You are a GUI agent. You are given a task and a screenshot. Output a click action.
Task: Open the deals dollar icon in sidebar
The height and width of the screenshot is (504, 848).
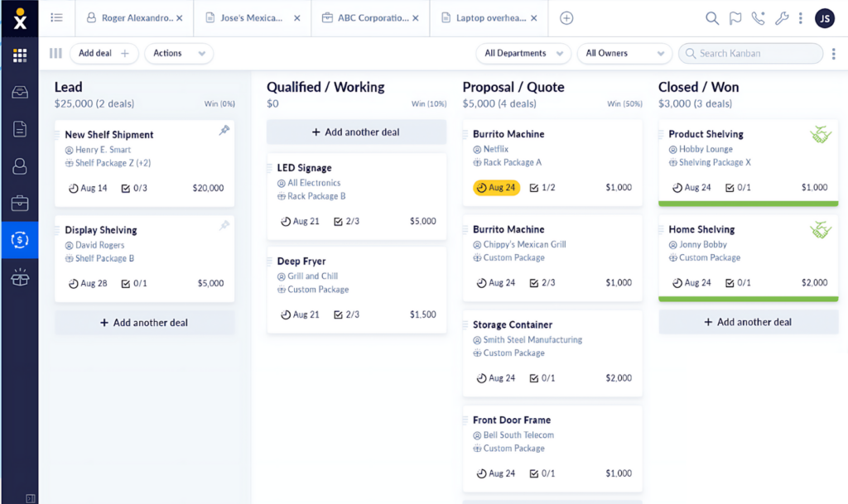[x=20, y=240]
